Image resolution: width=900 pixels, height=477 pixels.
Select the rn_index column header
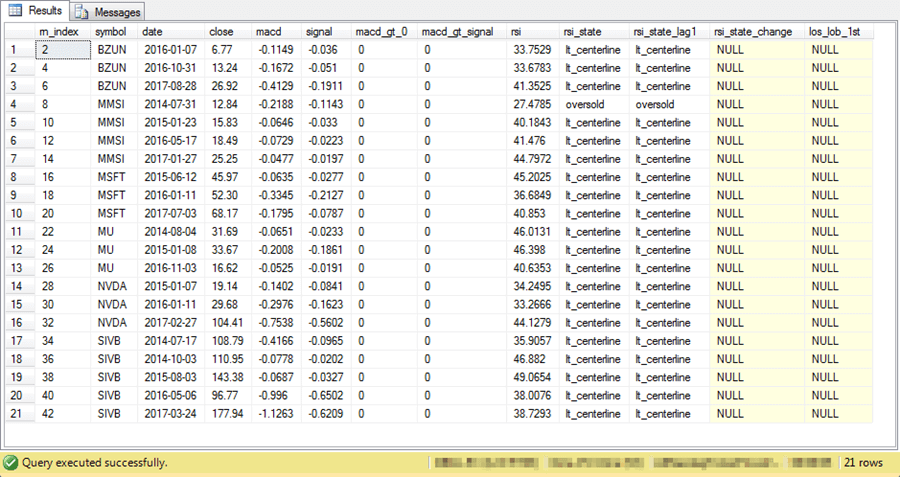pyautogui.click(x=63, y=32)
